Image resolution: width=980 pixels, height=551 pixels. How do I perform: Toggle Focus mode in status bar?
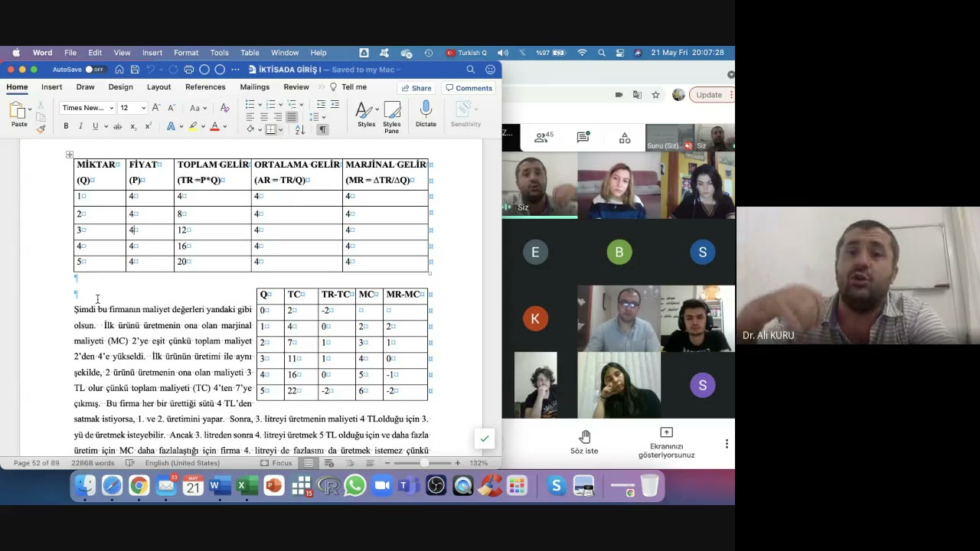(x=276, y=463)
